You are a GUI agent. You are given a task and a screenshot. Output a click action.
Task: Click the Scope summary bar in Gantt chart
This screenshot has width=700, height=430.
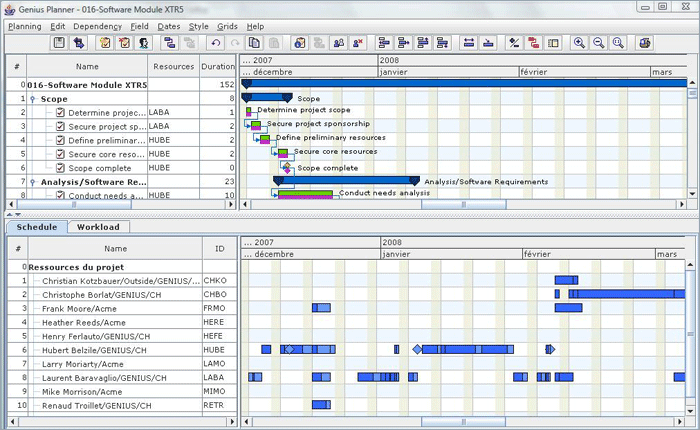point(267,97)
